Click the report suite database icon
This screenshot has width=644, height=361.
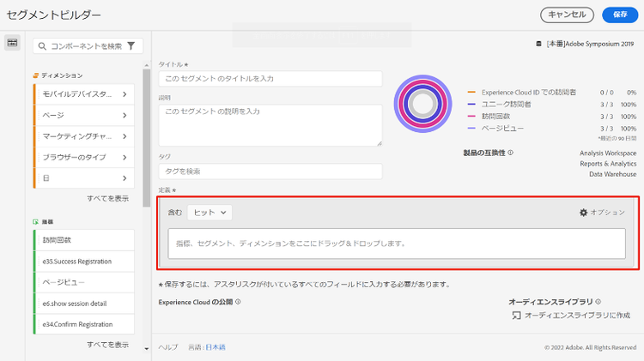[x=538, y=44]
